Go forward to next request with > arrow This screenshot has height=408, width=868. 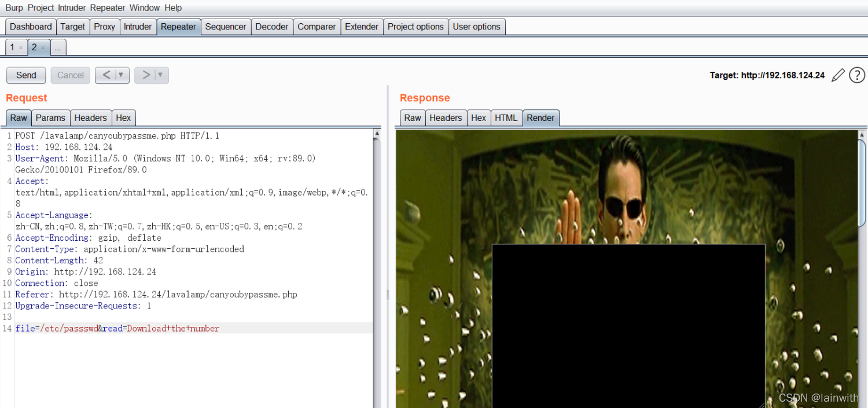point(145,75)
